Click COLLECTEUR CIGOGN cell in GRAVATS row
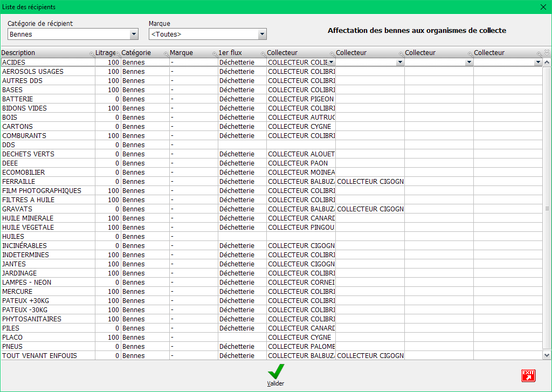Image resolution: width=552 pixels, height=392 pixels. point(370,209)
